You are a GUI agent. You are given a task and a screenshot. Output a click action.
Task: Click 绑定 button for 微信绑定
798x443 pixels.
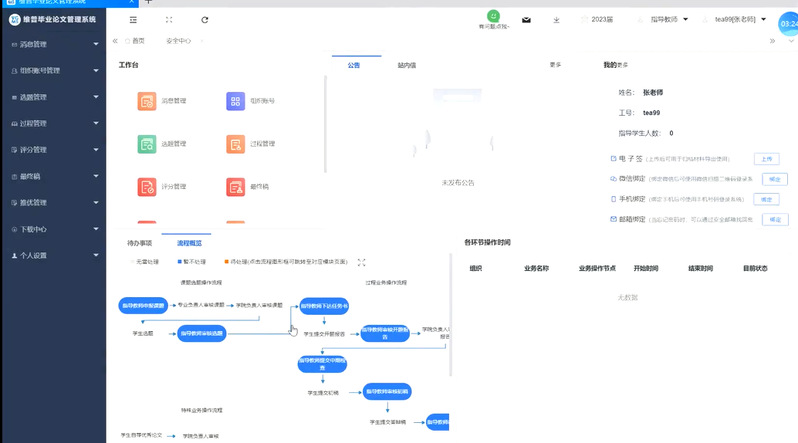[x=775, y=179]
